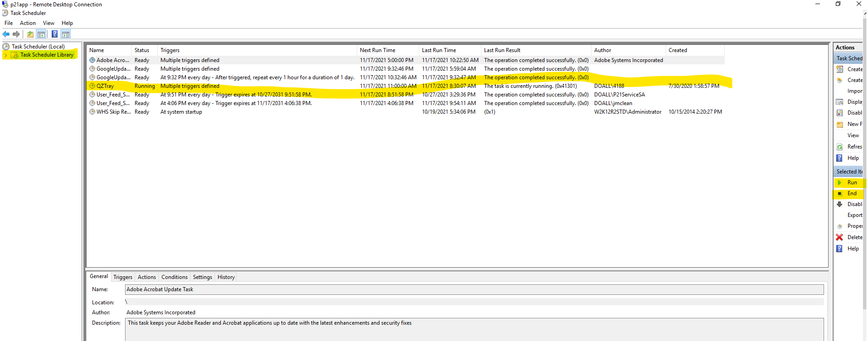Click the blue Back arrow in toolbar

coord(6,34)
